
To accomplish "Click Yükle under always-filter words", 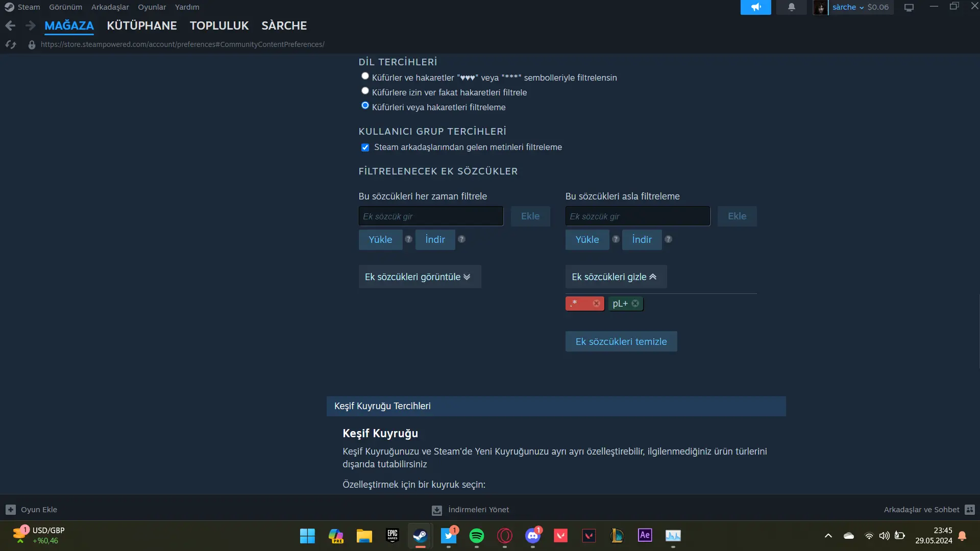I will coord(380,240).
